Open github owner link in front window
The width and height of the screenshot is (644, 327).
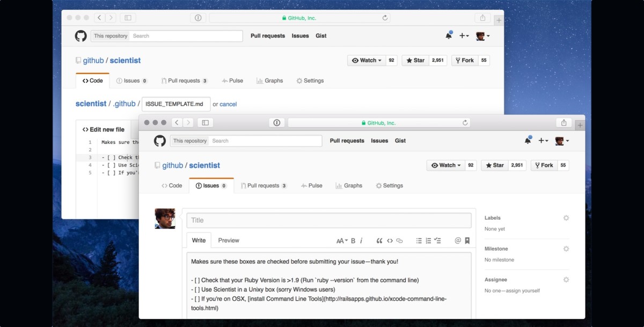(x=173, y=165)
